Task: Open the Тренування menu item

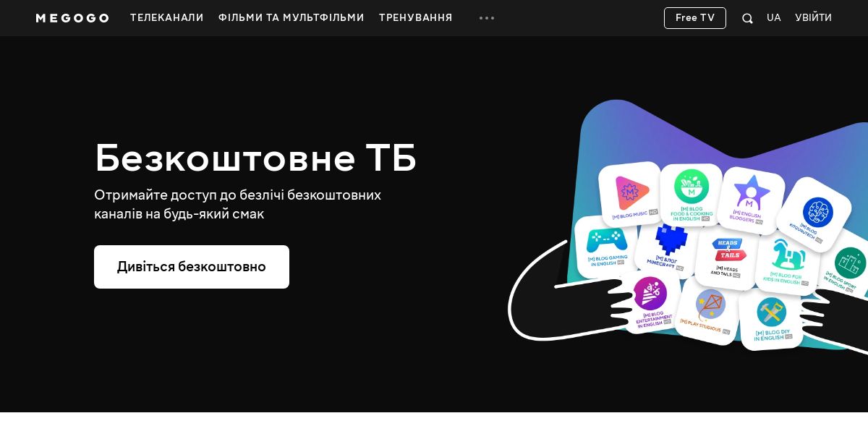Action: point(416,18)
